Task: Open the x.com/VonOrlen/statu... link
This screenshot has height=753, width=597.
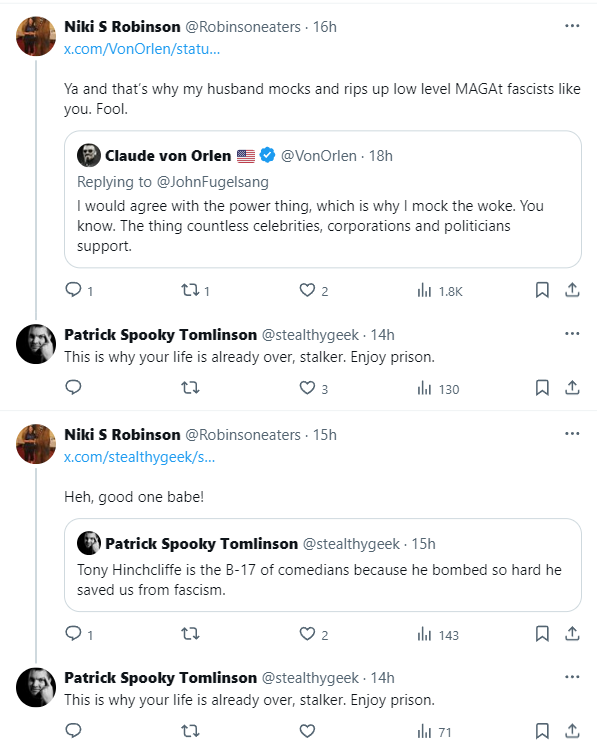Action: point(142,49)
